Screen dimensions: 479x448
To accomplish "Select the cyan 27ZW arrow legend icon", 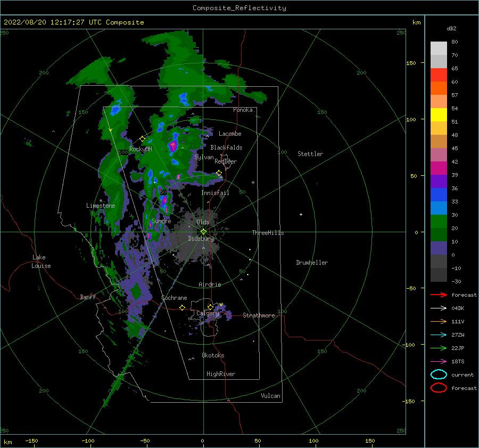I will point(439,335).
